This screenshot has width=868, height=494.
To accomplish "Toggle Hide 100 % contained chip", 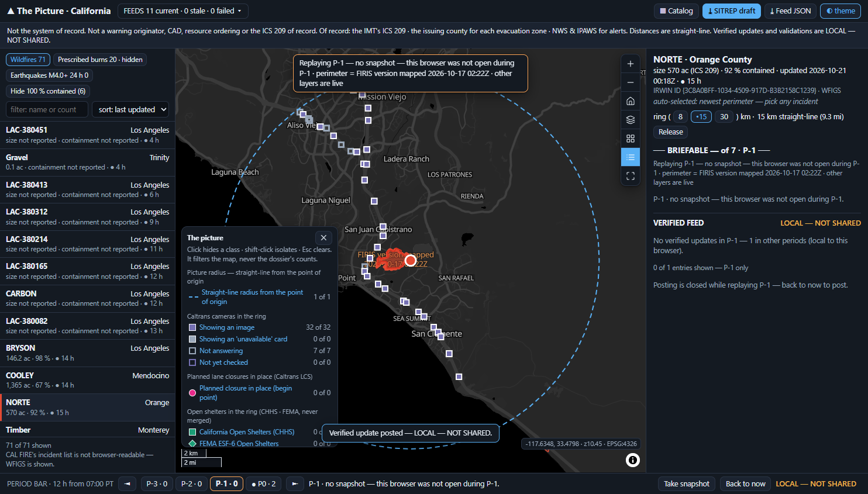I will [48, 91].
